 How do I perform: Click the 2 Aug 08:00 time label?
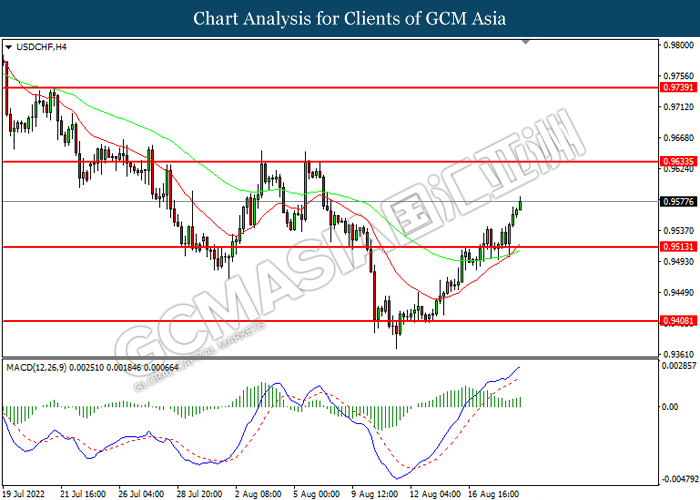pos(259,494)
